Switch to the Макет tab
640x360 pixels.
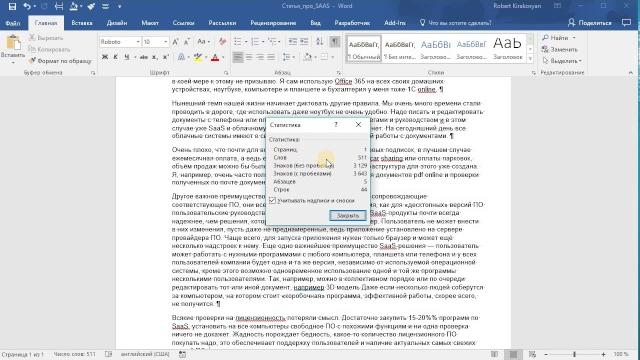click(150, 23)
